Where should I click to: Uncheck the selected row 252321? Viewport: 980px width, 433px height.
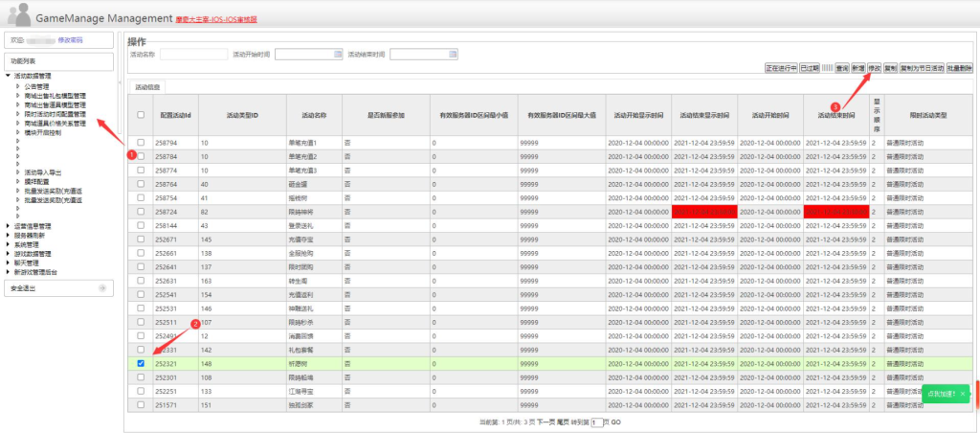tap(141, 363)
